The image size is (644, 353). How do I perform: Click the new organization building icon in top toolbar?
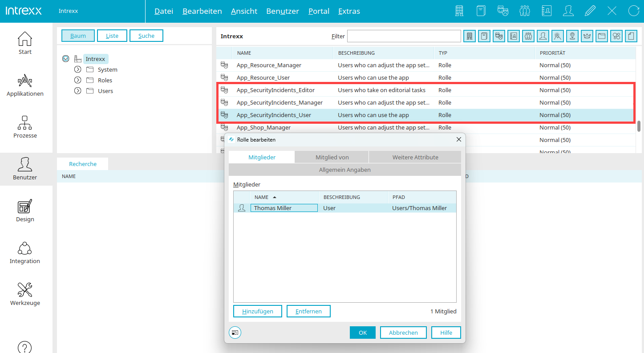pos(459,11)
